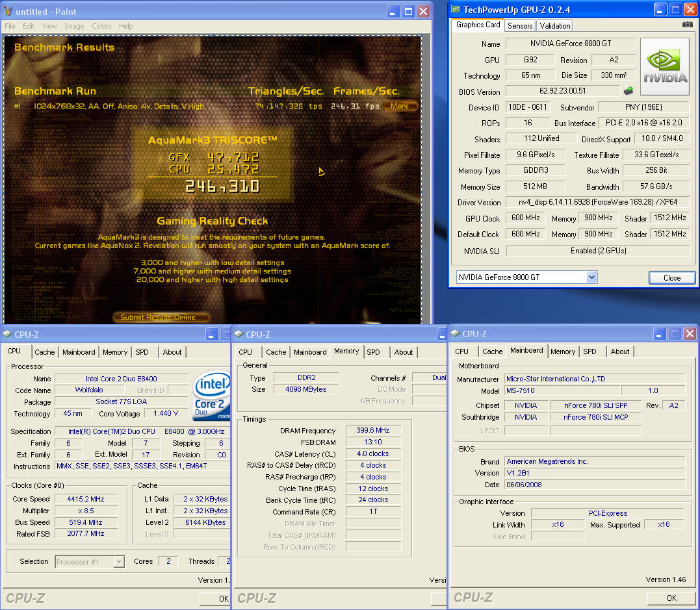The image size is (700, 610).
Task: Click the Driver Version field in GPU-Z
Action: (x=598, y=202)
